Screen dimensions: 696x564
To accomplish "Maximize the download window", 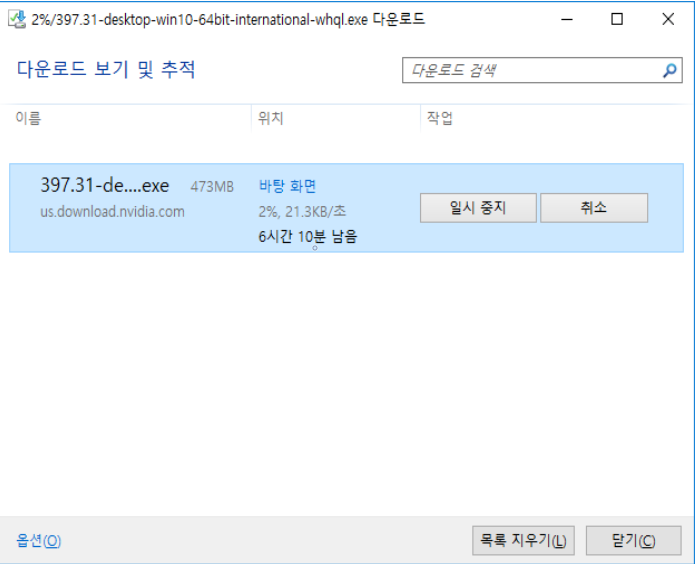I will [x=617, y=19].
